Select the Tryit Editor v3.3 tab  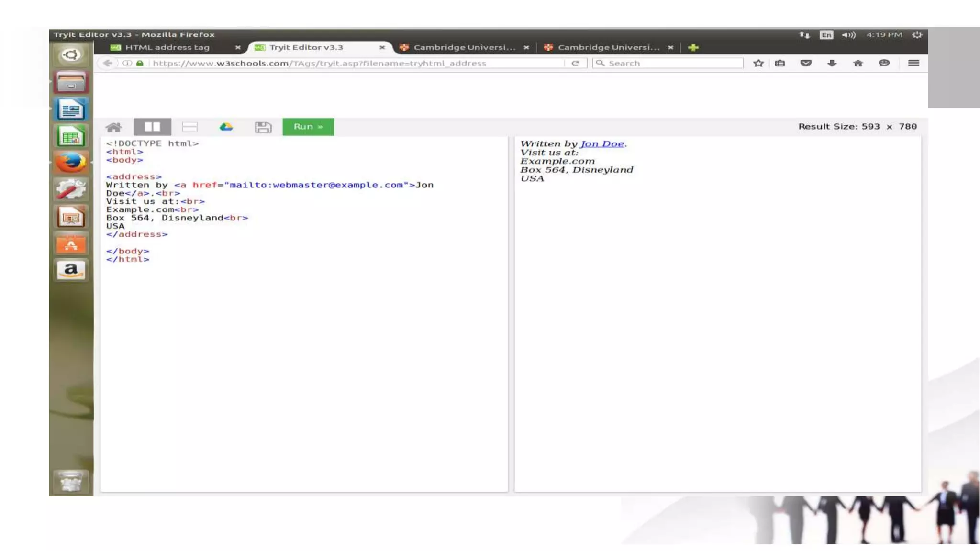tap(306, 47)
